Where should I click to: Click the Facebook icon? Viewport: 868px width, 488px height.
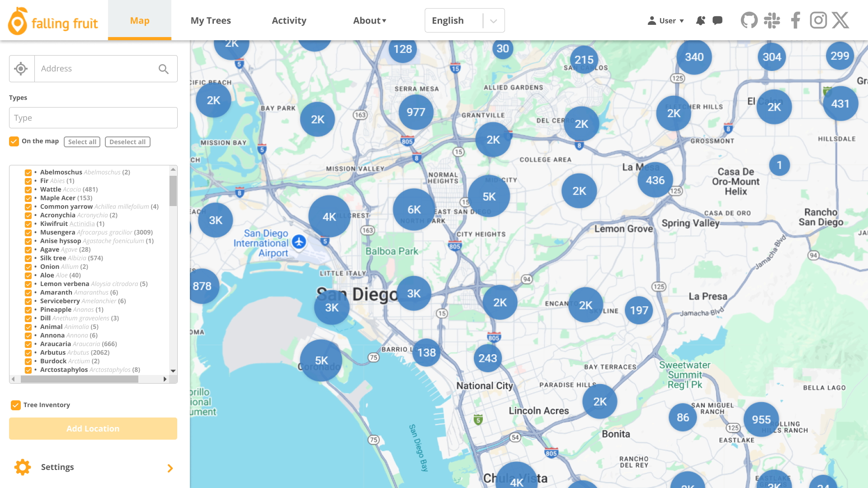click(795, 20)
